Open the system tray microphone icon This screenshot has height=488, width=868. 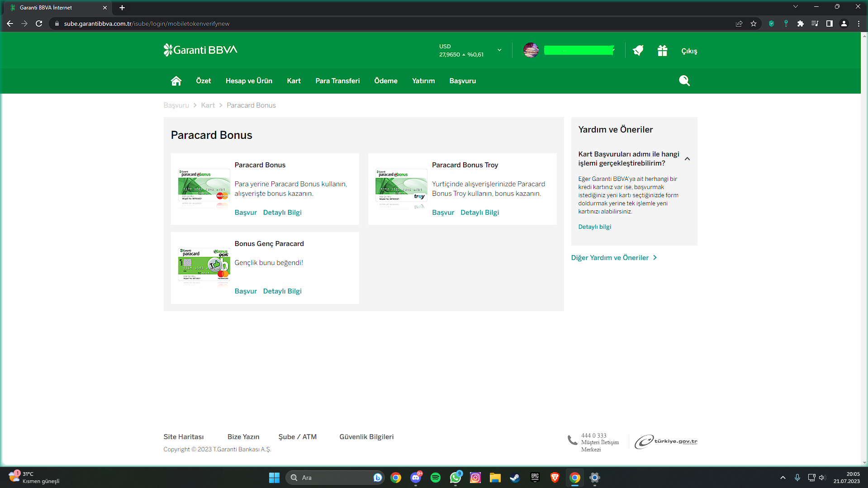click(x=797, y=478)
